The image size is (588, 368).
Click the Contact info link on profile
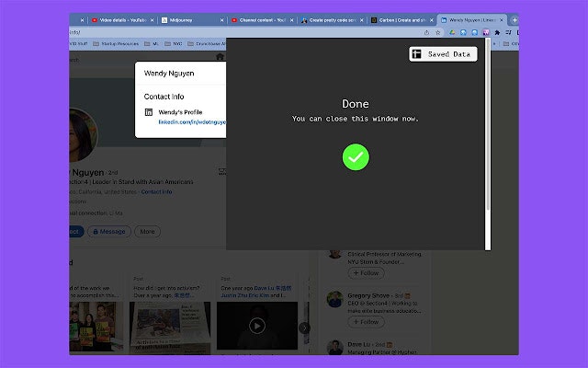point(156,192)
